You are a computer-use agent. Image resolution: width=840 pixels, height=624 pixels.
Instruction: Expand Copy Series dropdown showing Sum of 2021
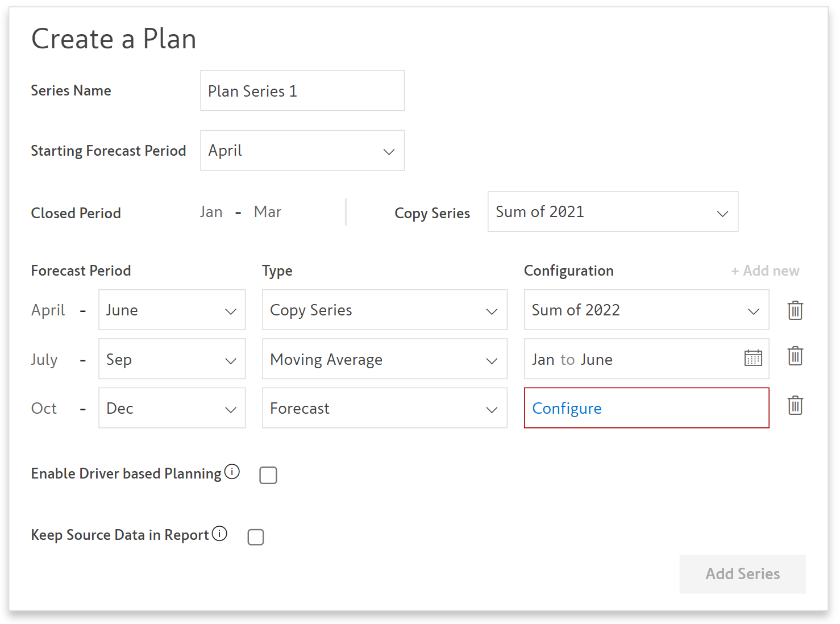tap(613, 212)
